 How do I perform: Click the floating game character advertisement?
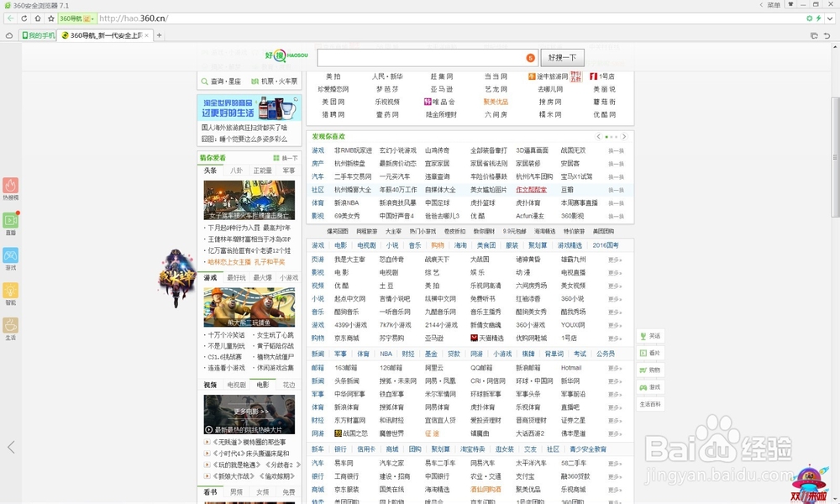coord(176,277)
